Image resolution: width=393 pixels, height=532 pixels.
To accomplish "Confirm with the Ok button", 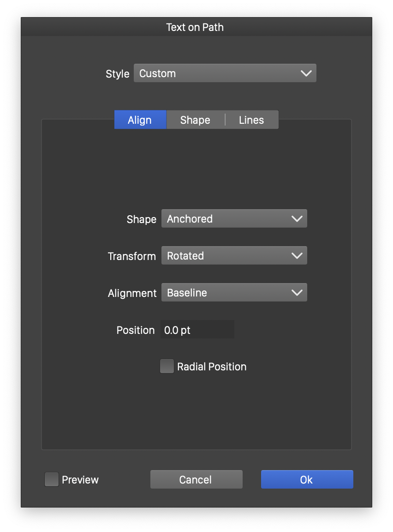I will tap(307, 480).
